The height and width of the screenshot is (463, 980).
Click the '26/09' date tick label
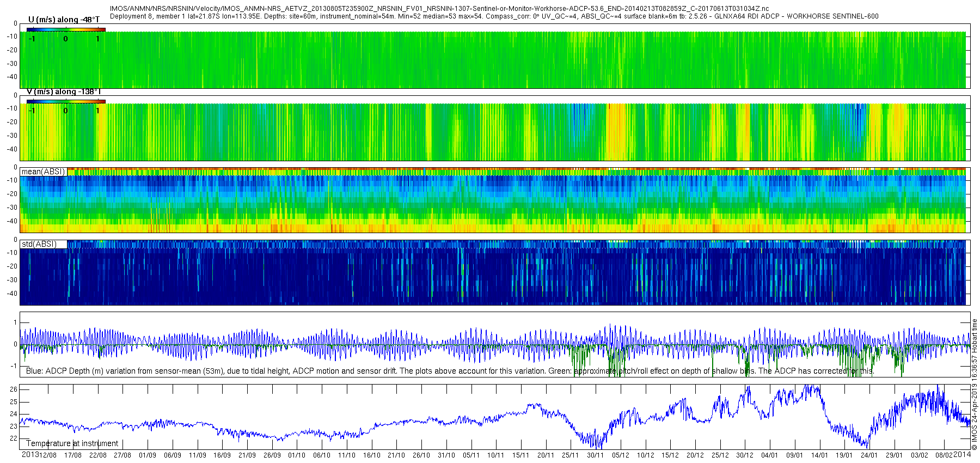272,455
